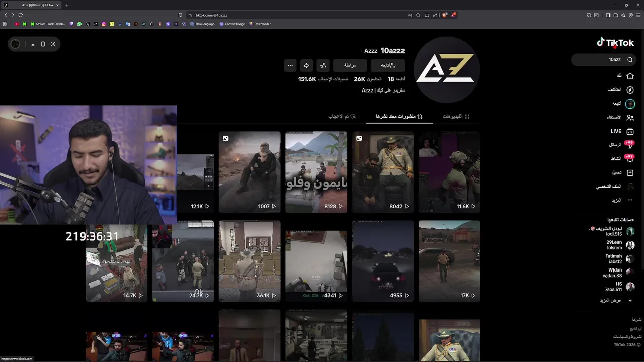Screen dimensions: 644x362
Task: Open the Explore compass icon in sidebar
Action: click(x=630, y=90)
